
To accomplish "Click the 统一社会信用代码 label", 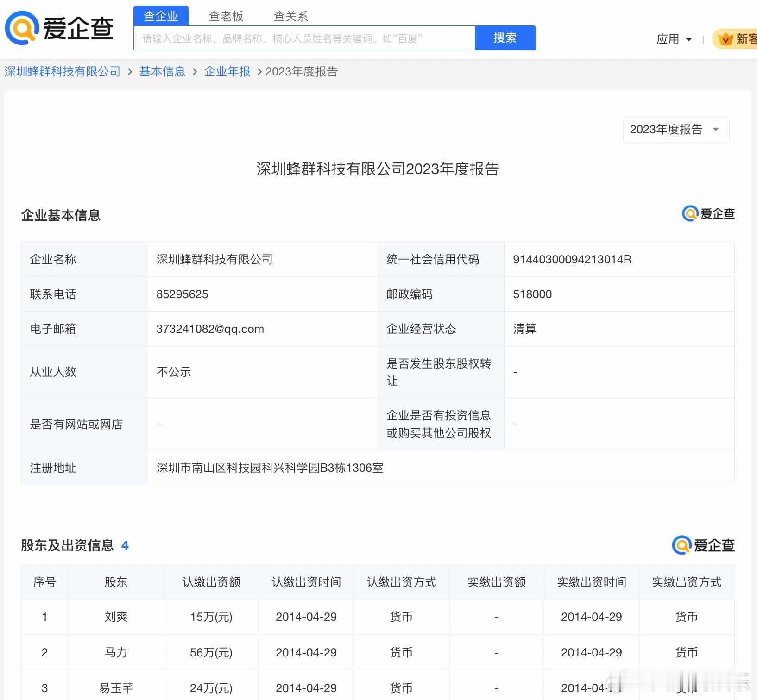I will [x=433, y=259].
